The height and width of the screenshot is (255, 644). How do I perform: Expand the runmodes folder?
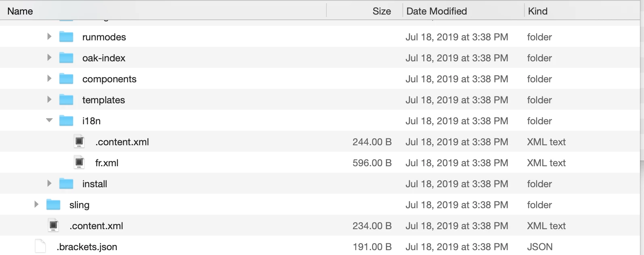click(x=49, y=36)
